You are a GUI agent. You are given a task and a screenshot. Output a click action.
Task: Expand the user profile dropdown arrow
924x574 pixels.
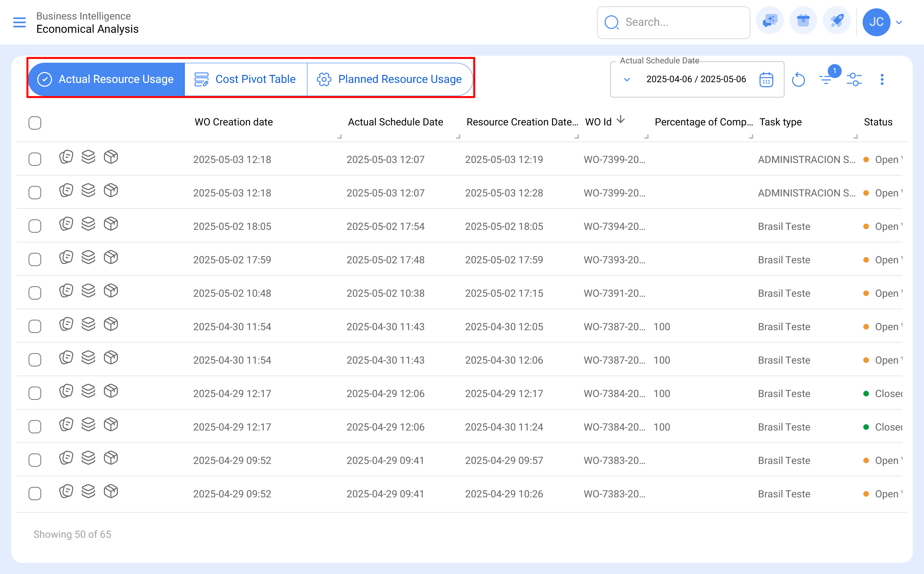tap(899, 23)
